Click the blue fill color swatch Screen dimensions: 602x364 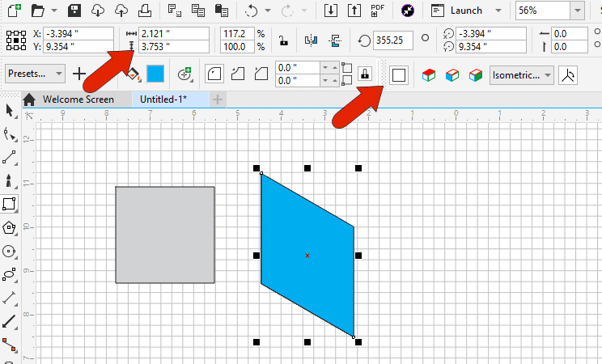155,74
